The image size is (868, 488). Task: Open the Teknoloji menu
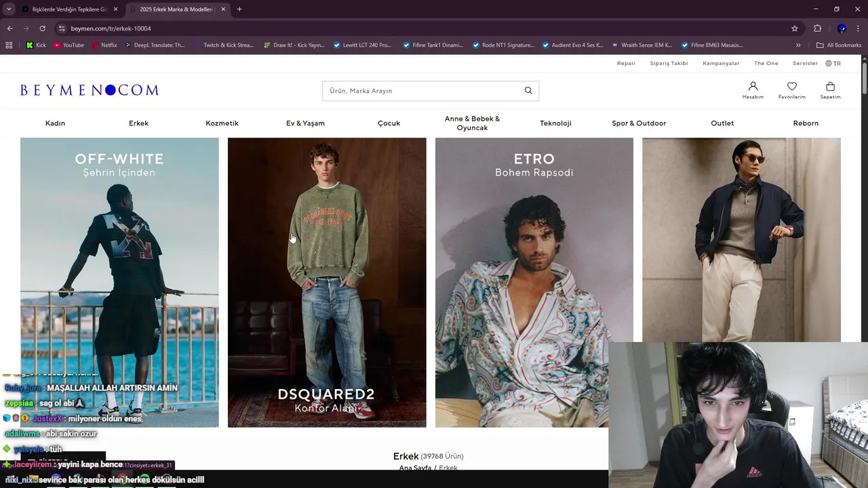point(555,123)
